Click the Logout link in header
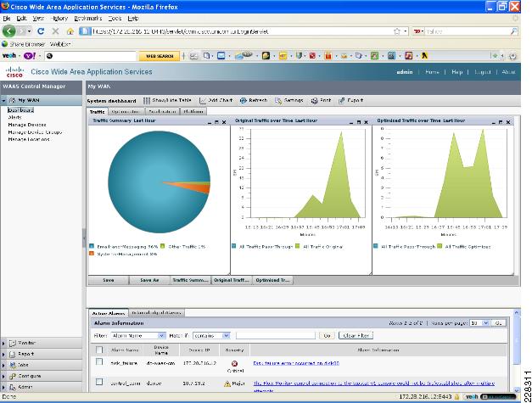This screenshot has height=403, width=532. click(483, 72)
